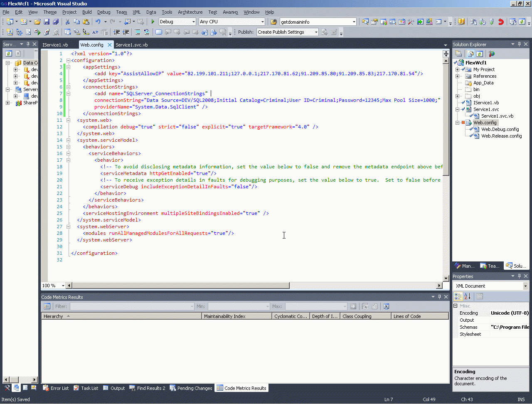Image resolution: width=532 pixels, height=404 pixels.
Task: Click the Categorized view icon in Properties
Action: [x=458, y=296]
